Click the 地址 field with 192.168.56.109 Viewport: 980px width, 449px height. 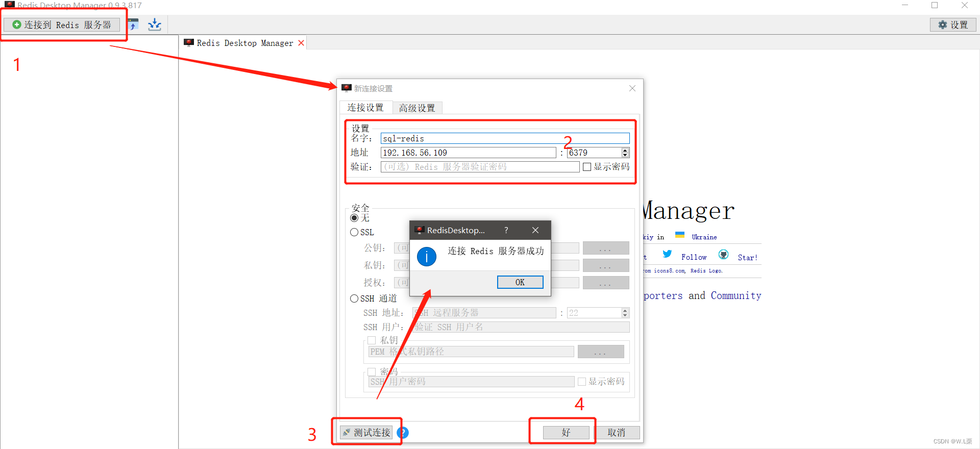pos(468,153)
